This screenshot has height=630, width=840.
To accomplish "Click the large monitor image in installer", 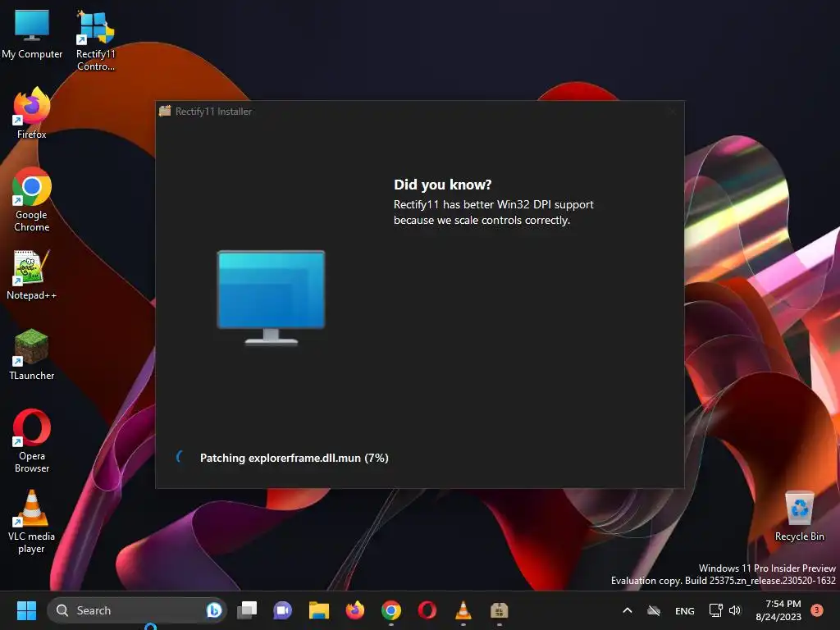I will click(x=271, y=297).
